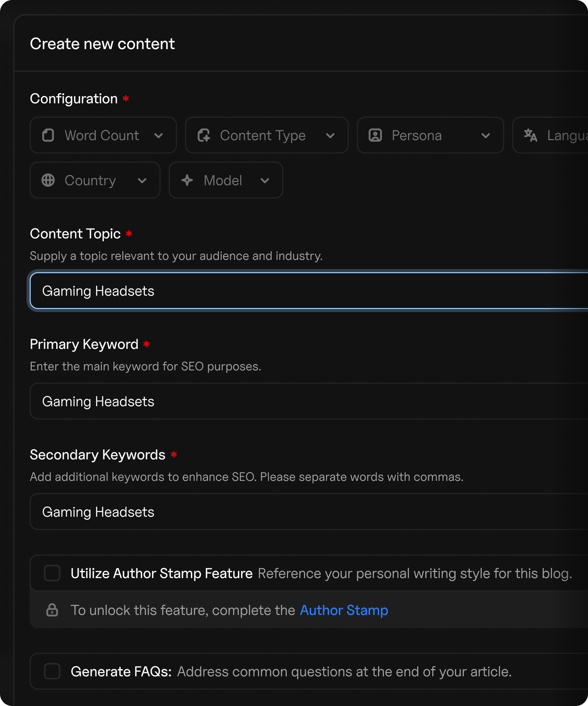Click the Word Count document icon

(48, 135)
